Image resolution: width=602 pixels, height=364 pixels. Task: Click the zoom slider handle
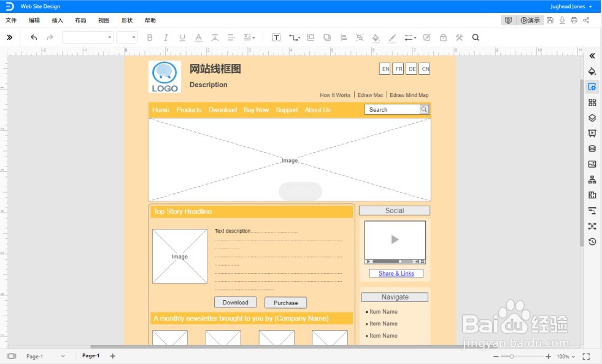(x=512, y=356)
